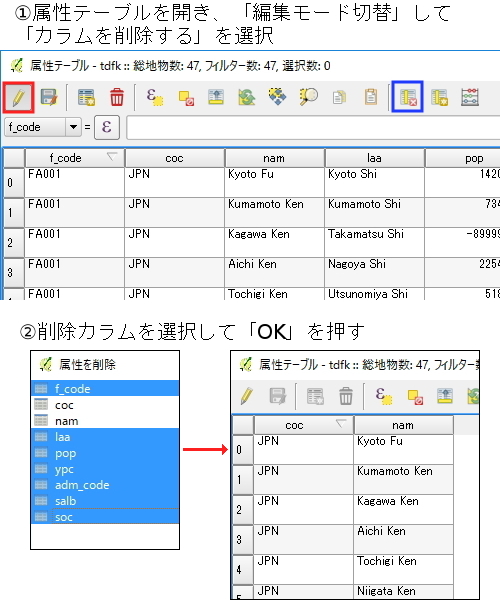The image size is (500, 600).
Task: Click add feature icon in upper toolbar
Action: pos(86,98)
